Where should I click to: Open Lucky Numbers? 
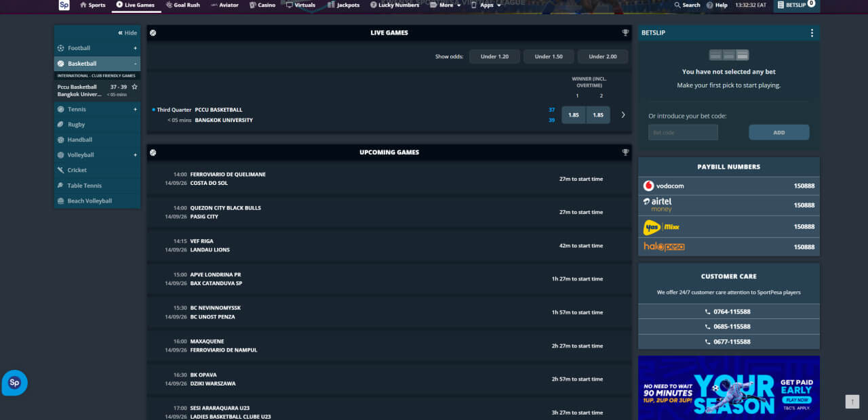395,5
